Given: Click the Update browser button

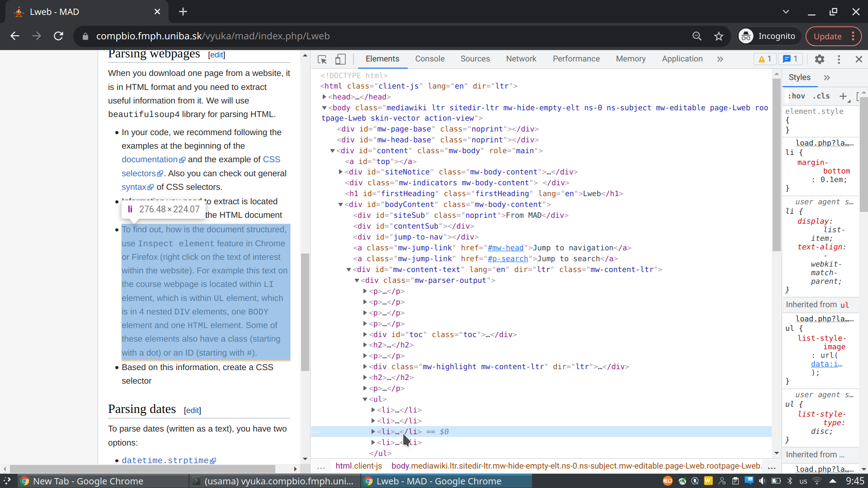Looking at the screenshot, I should coord(827,36).
